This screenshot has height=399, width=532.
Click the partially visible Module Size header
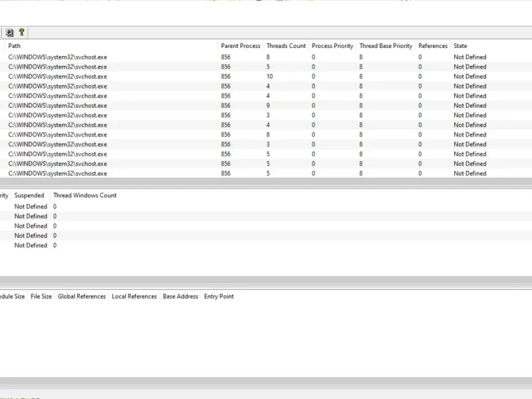pos(13,297)
